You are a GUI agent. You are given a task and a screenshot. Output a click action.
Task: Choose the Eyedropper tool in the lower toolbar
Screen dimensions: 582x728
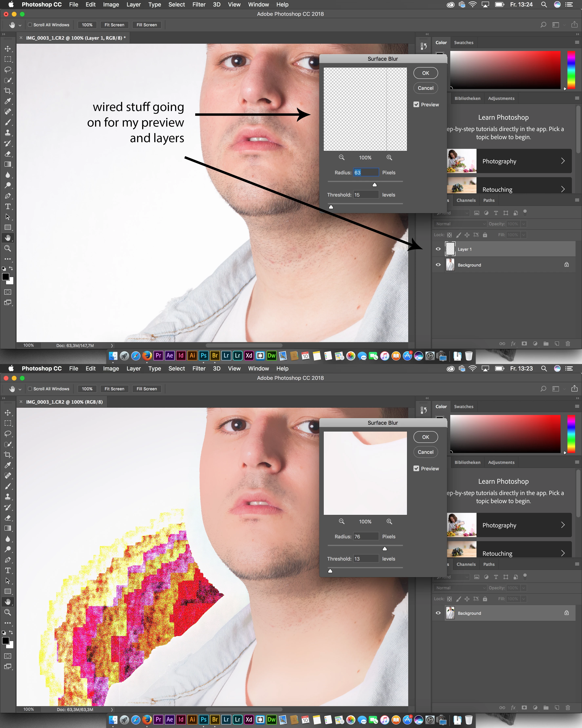coord(8,465)
